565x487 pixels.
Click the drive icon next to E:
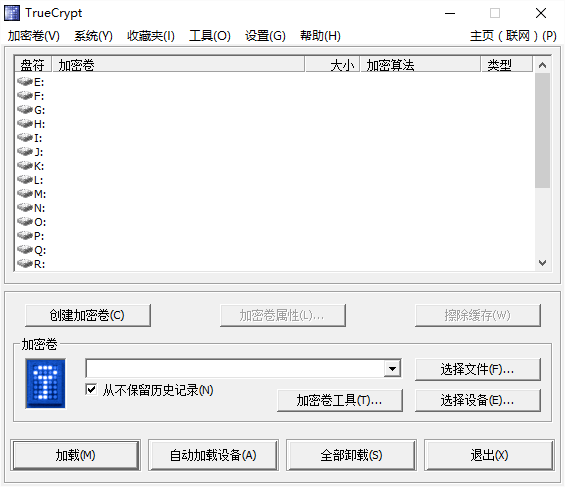(25, 82)
